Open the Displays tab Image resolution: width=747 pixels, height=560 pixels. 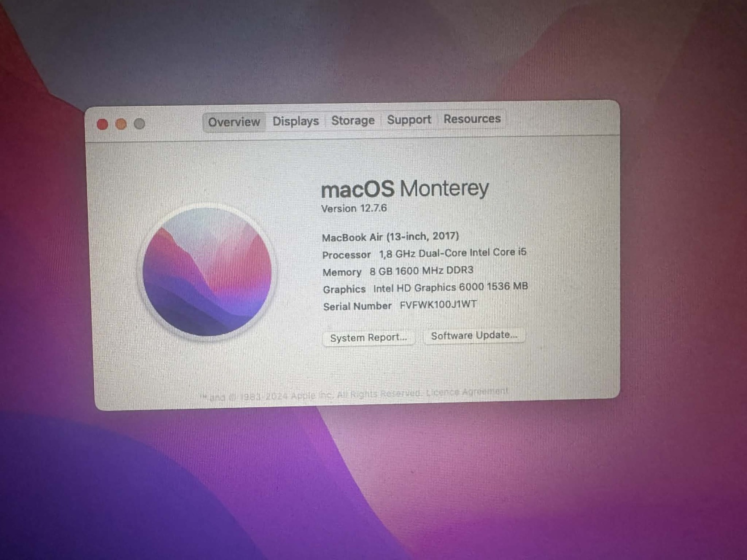295,121
